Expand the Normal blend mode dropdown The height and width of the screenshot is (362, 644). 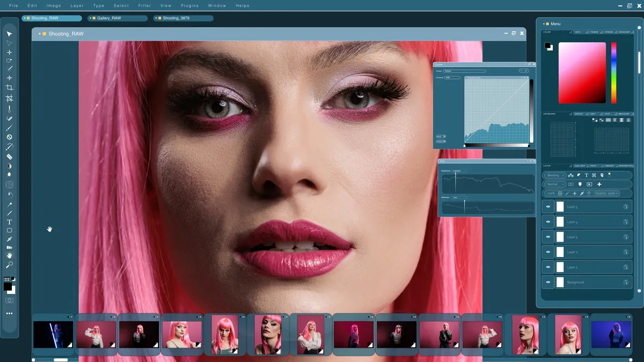coord(555,184)
